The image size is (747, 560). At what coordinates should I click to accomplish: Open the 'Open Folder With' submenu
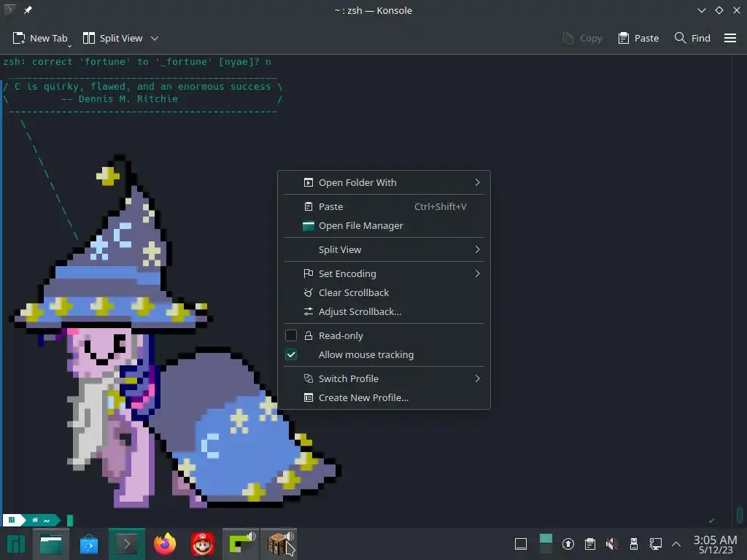384,182
